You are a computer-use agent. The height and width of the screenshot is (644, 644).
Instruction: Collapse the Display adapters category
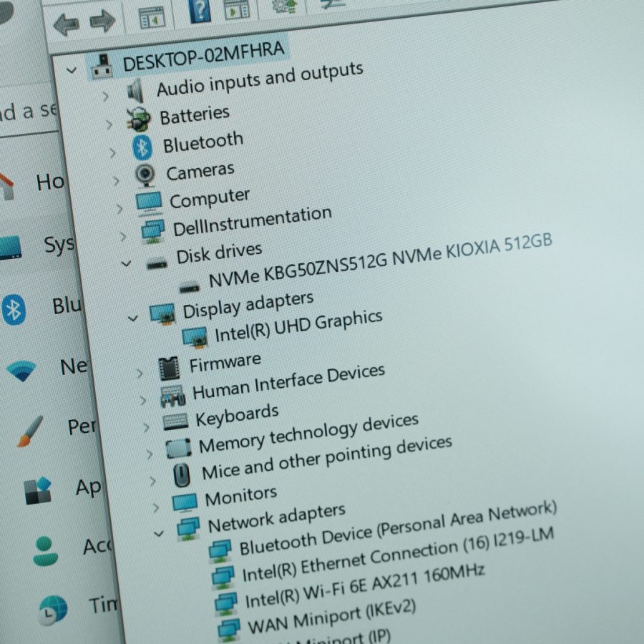pyautogui.click(x=132, y=318)
